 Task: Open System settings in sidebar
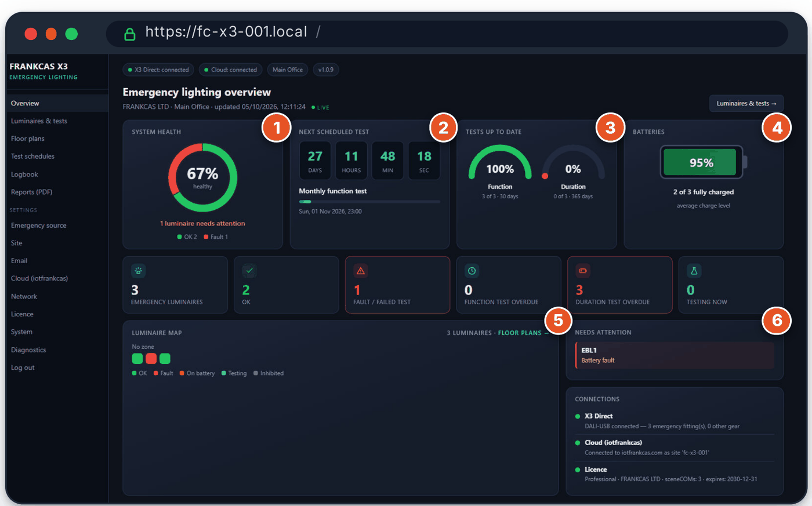57,332
